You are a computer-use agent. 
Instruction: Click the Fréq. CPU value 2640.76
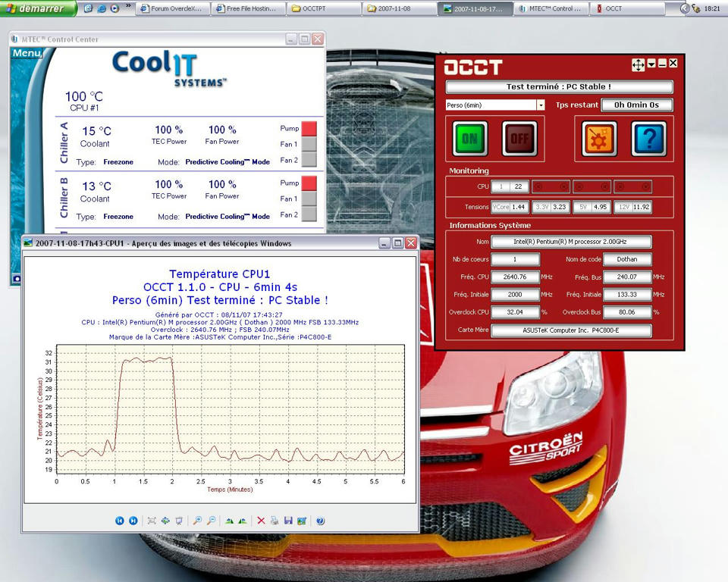515,277
